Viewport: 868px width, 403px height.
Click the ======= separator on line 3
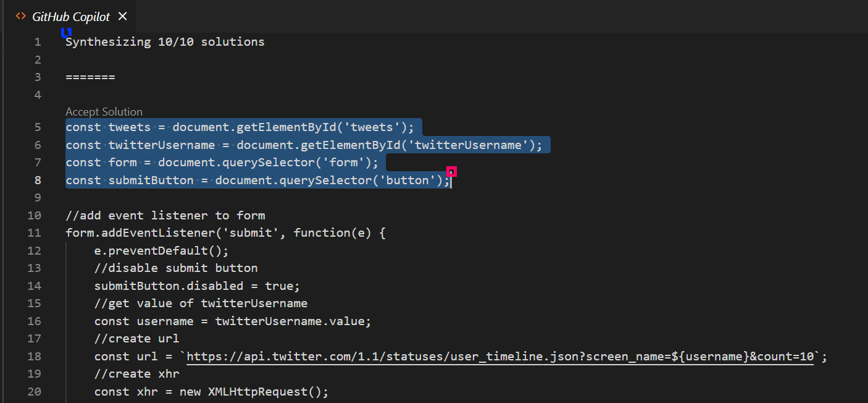click(x=90, y=77)
